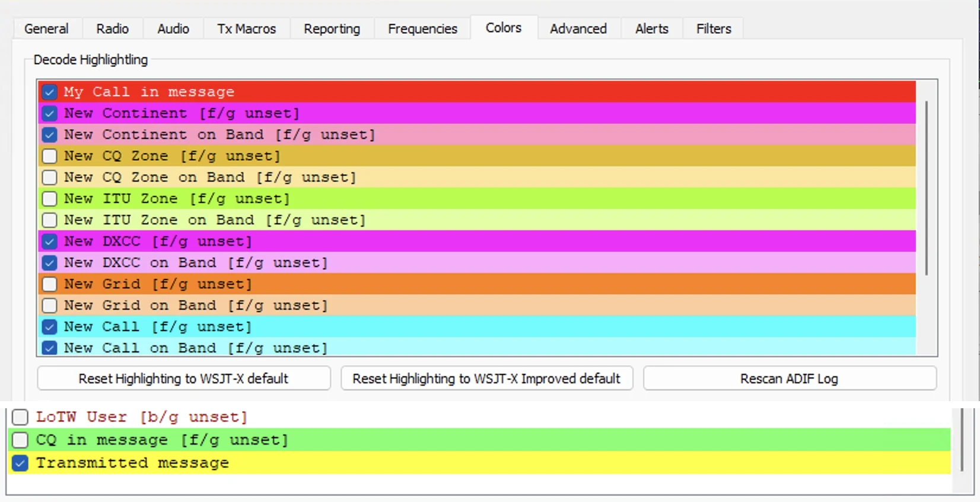The width and height of the screenshot is (980, 502).
Task: Click the Rescan ADIF Log button
Action: point(790,379)
